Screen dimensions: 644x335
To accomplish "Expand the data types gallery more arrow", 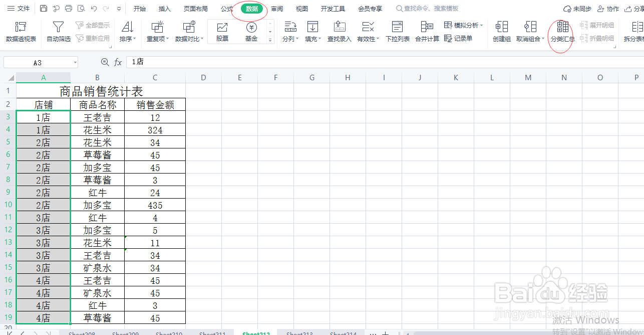I will pos(270,40).
